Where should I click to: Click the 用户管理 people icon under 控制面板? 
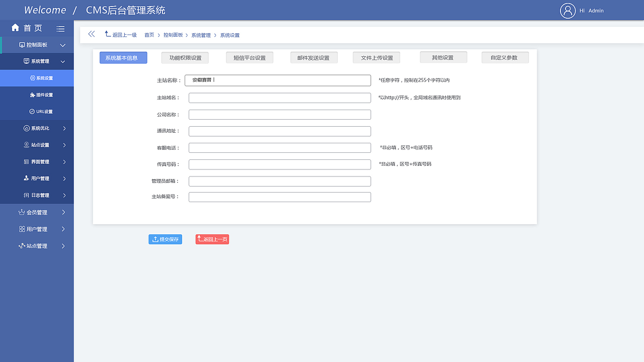click(27, 178)
